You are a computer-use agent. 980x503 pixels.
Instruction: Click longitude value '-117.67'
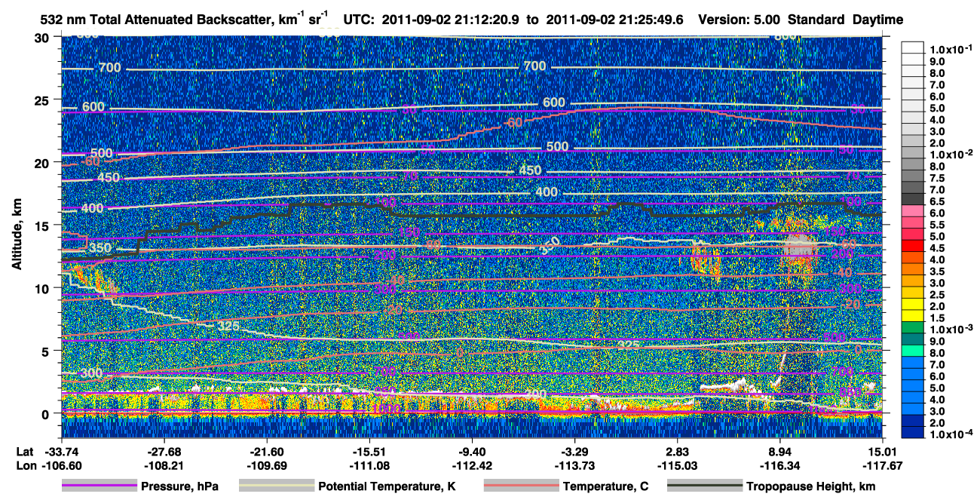[x=882, y=465]
